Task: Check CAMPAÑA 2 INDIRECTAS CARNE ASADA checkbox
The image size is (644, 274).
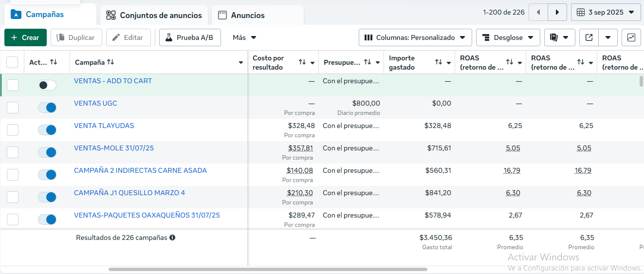Action: (x=12, y=175)
